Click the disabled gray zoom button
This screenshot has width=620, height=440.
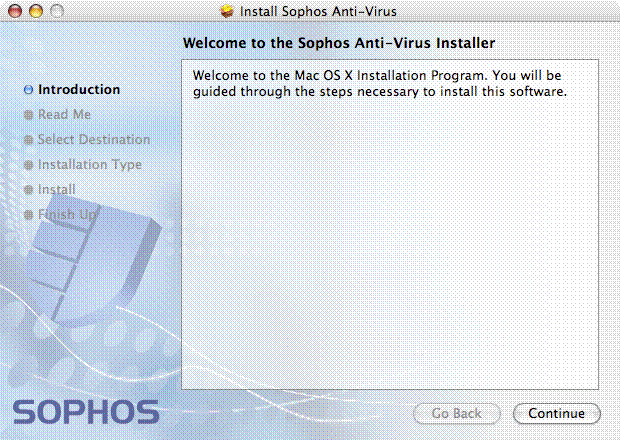(57, 11)
